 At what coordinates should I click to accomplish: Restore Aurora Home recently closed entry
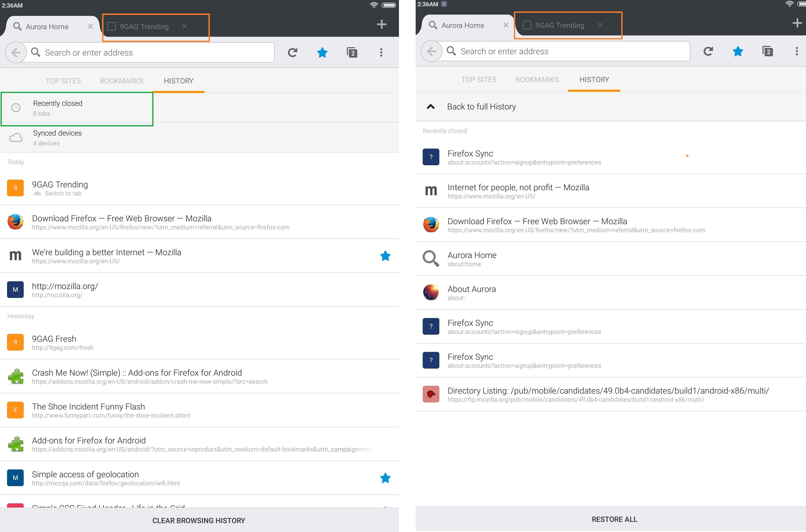611,259
